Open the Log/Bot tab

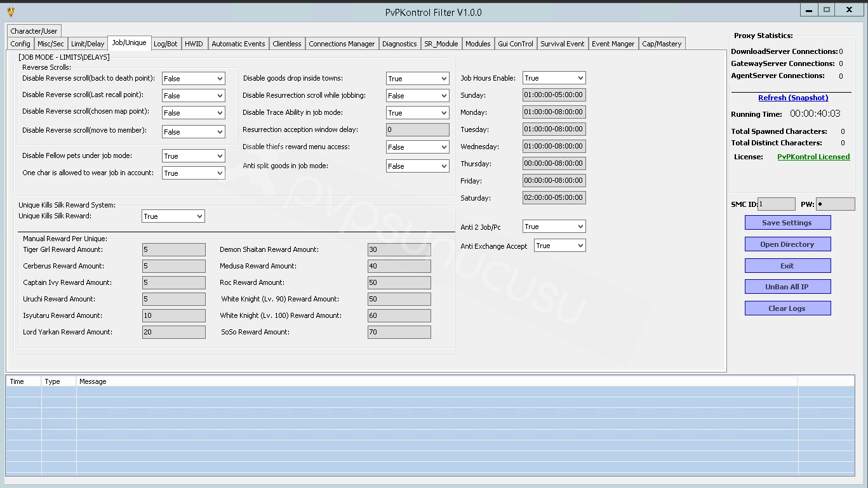tap(166, 44)
